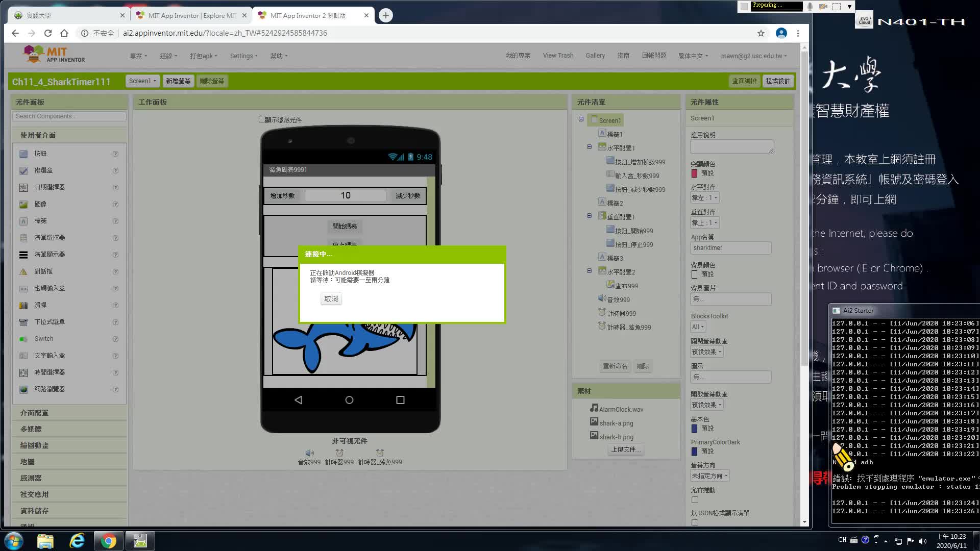
Task: Open the 專案 menu
Action: pyautogui.click(x=138, y=56)
